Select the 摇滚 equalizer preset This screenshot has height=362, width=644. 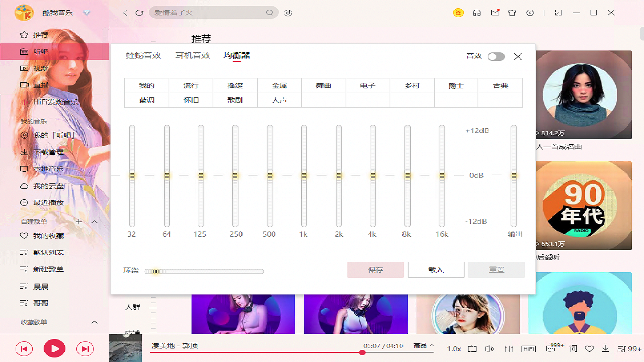click(x=235, y=85)
